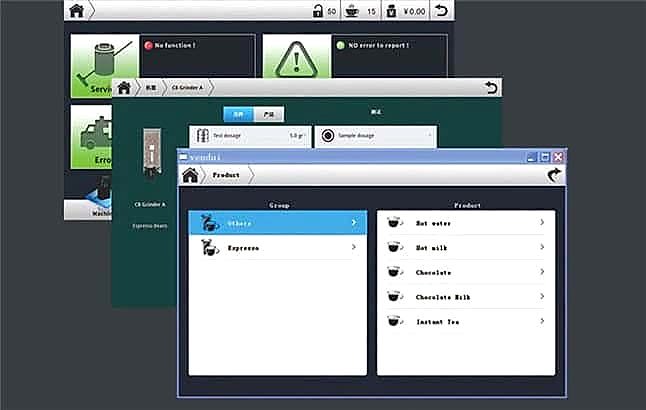
Task: Open the Error tile with ambulance icon
Action: tap(91, 136)
